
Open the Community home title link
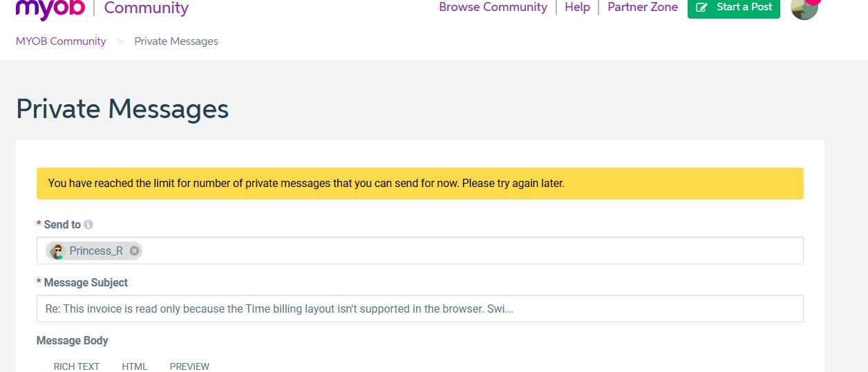click(146, 9)
